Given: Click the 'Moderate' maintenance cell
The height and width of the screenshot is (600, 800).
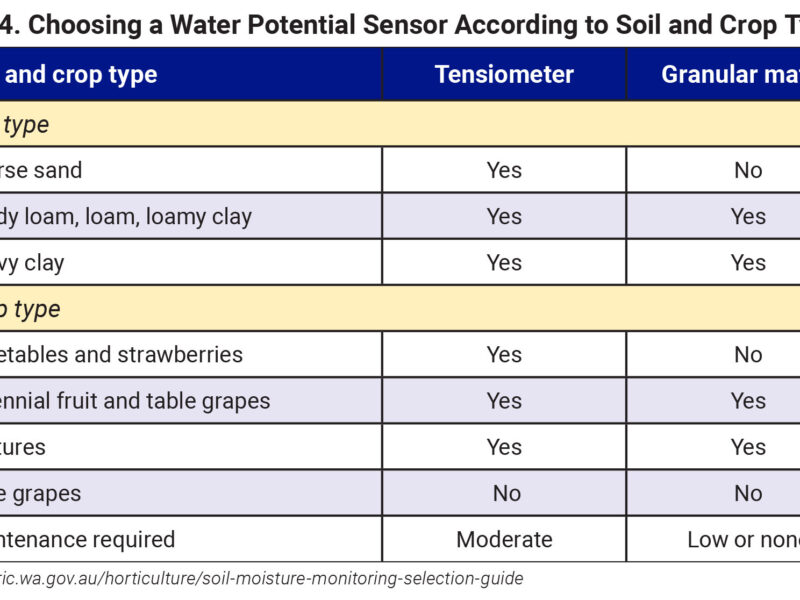Looking at the screenshot, I should click(x=504, y=539).
